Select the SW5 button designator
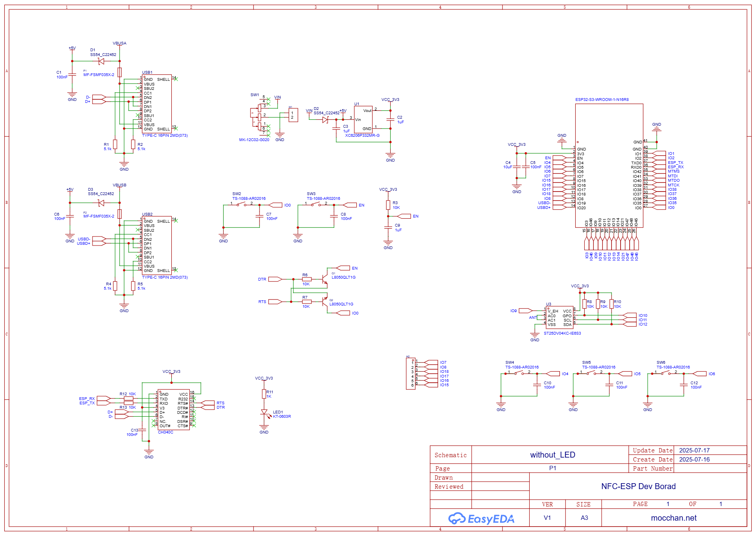This screenshot has height=536, width=756. (587, 363)
